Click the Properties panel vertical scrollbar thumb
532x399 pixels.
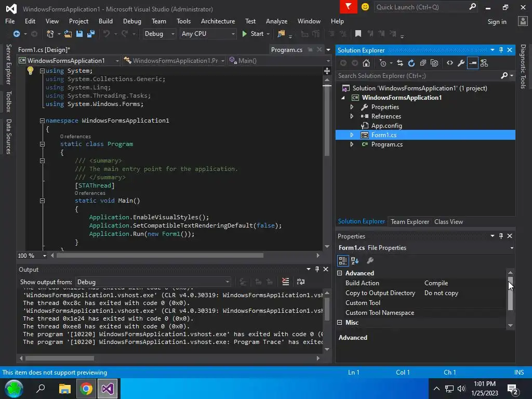click(510, 294)
